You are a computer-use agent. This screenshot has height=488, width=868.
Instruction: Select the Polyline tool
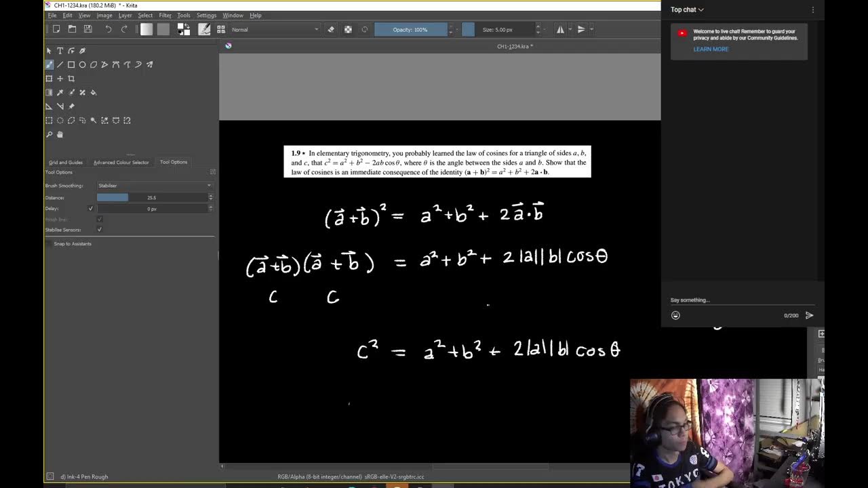click(x=104, y=65)
